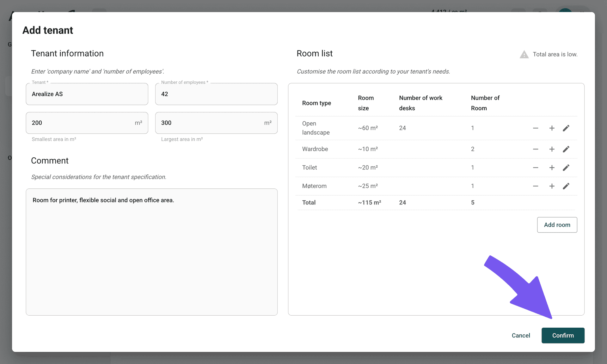Image resolution: width=607 pixels, height=364 pixels.
Task: Add one more Toilet room
Action: pyautogui.click(x=552, y=167)
